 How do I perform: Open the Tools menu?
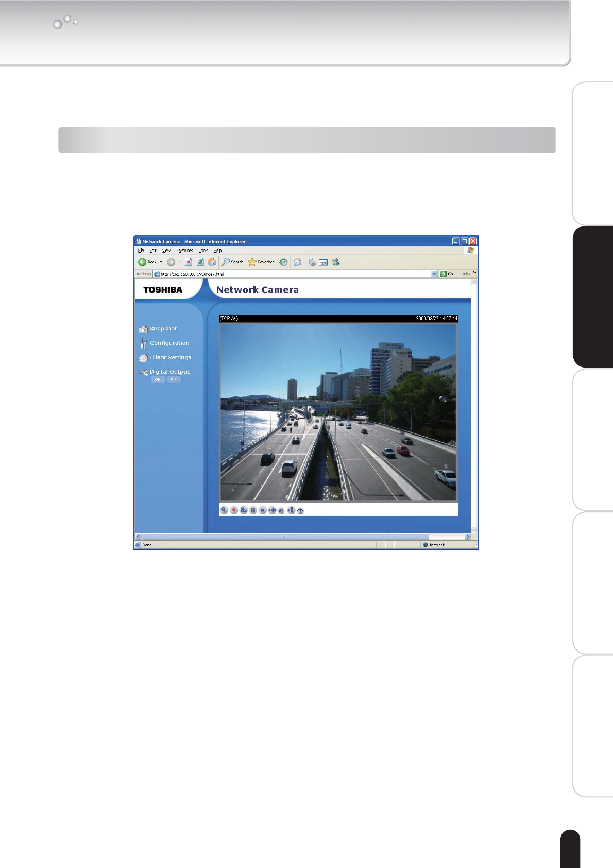(203, 251)
